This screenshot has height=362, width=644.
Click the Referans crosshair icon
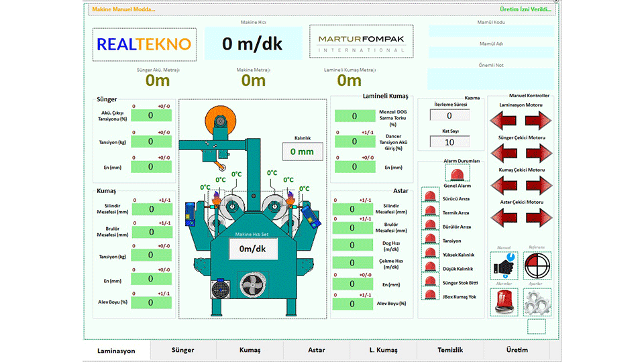coord(537,265)
